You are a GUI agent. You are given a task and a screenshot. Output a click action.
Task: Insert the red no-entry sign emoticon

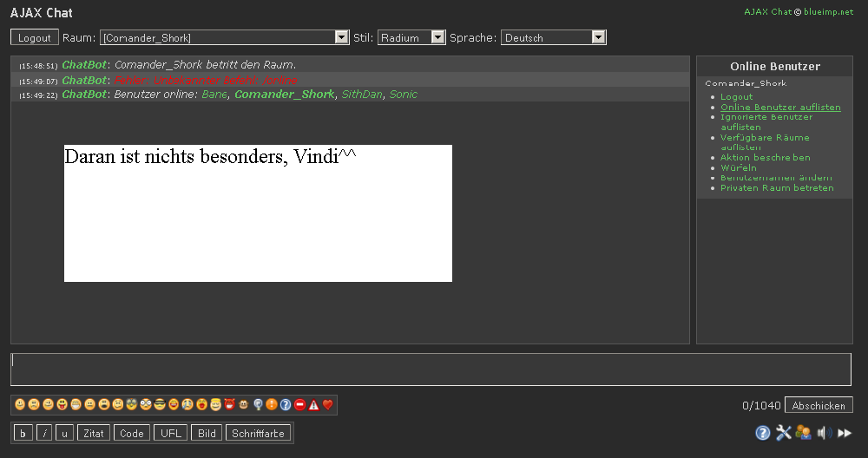(300, 405)
